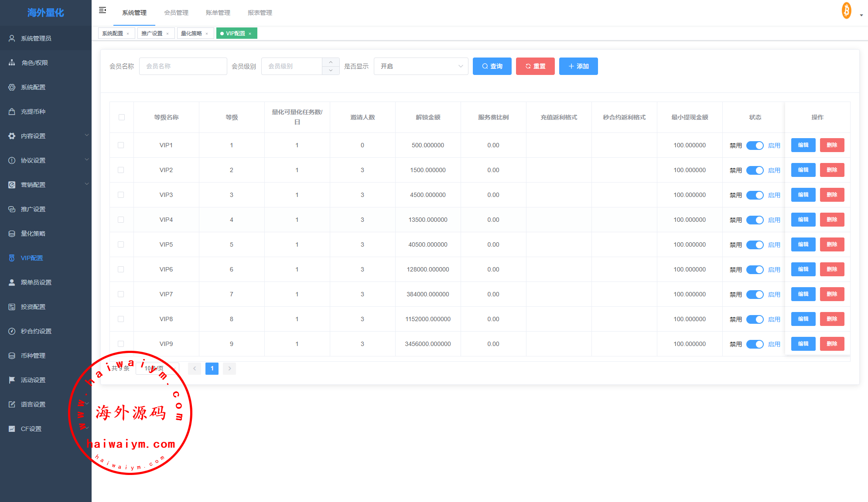Screen dimensions: 868x502
Task: Click 编辑 button for VIP2
Action: (x=803, y=170)
